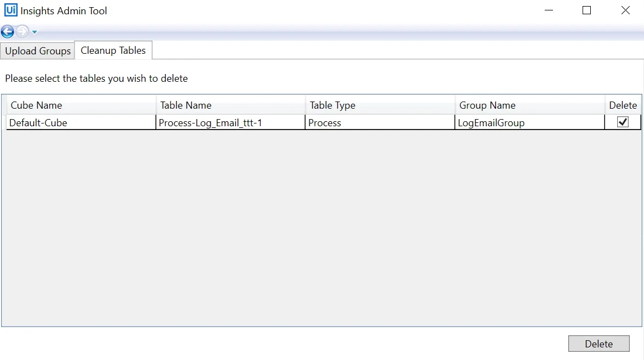This screenshot has height=360, width=644.
Task: Click the Delete column header
Action: (623, 105)
